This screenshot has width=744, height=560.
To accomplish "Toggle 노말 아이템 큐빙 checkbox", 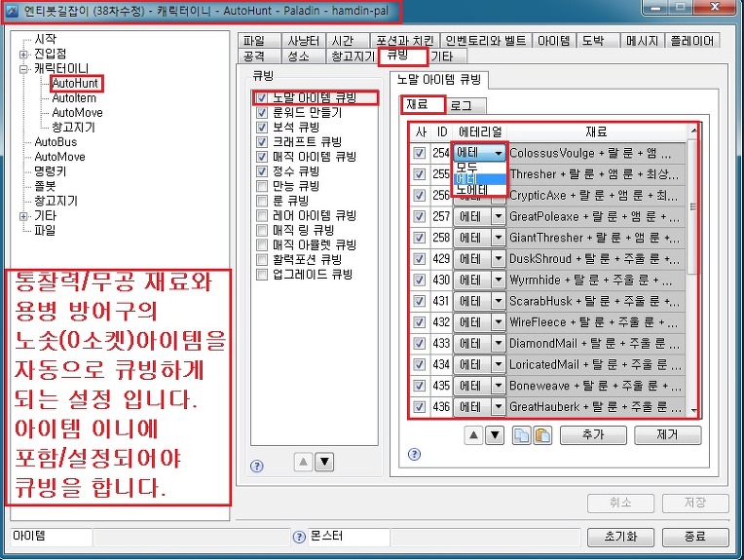I will (x=261, y=98).
